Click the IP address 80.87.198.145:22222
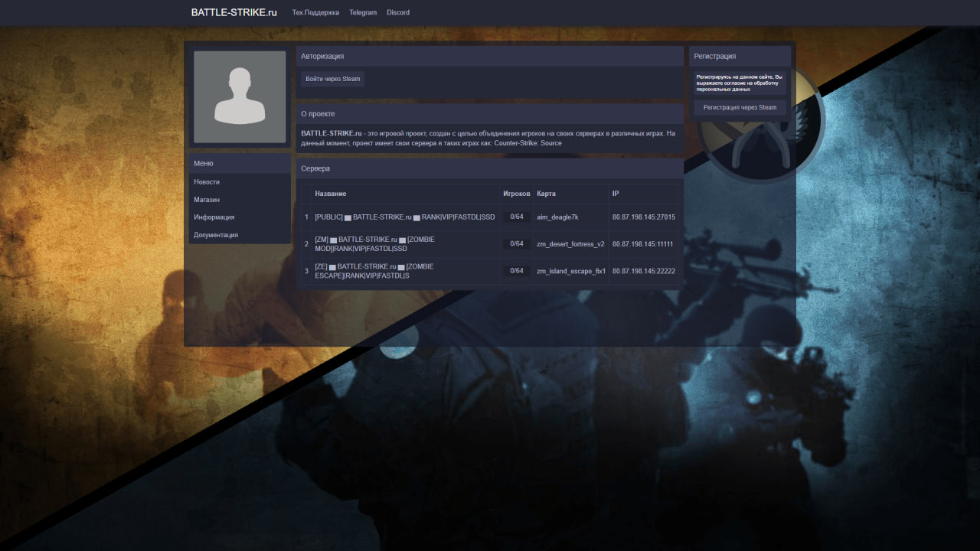980x551 pixels. pos(643,271)
